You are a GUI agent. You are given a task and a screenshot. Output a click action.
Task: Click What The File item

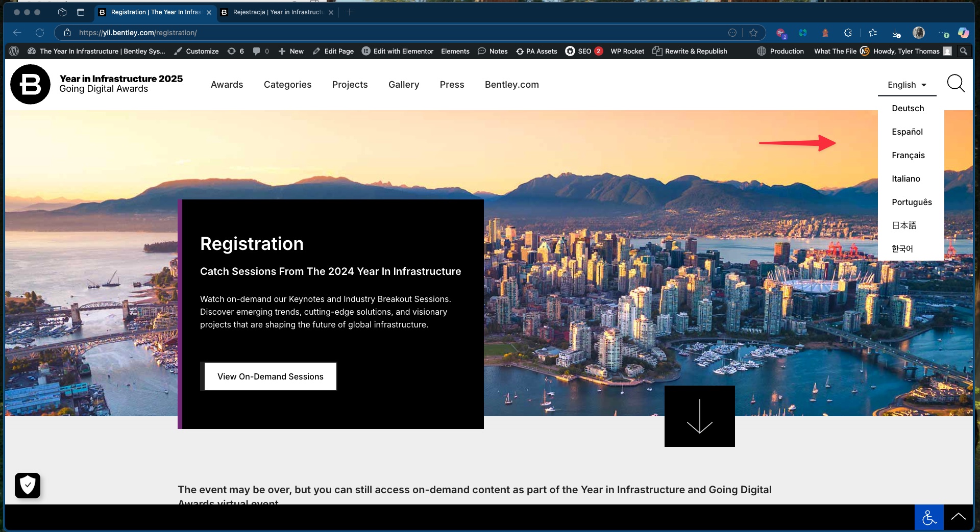[x=842, y=51]
